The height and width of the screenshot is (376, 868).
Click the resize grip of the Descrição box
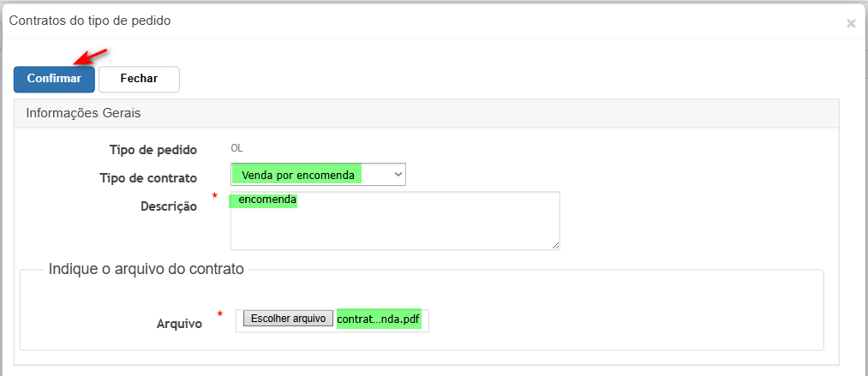[555, 245]
